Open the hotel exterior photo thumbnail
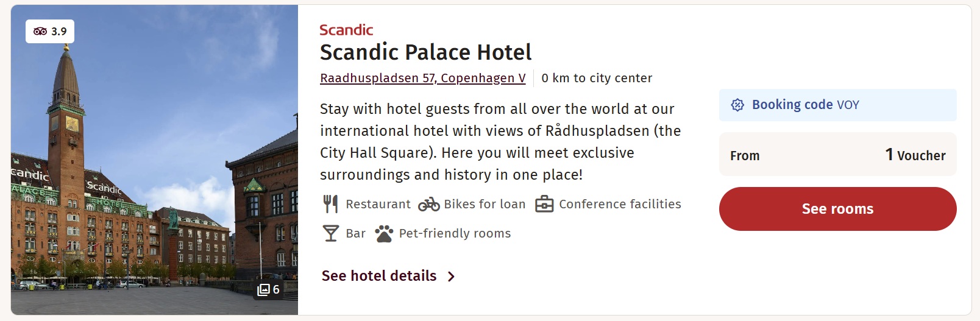The height and width of the screenshot is (321, 980). tap(154, 160)
